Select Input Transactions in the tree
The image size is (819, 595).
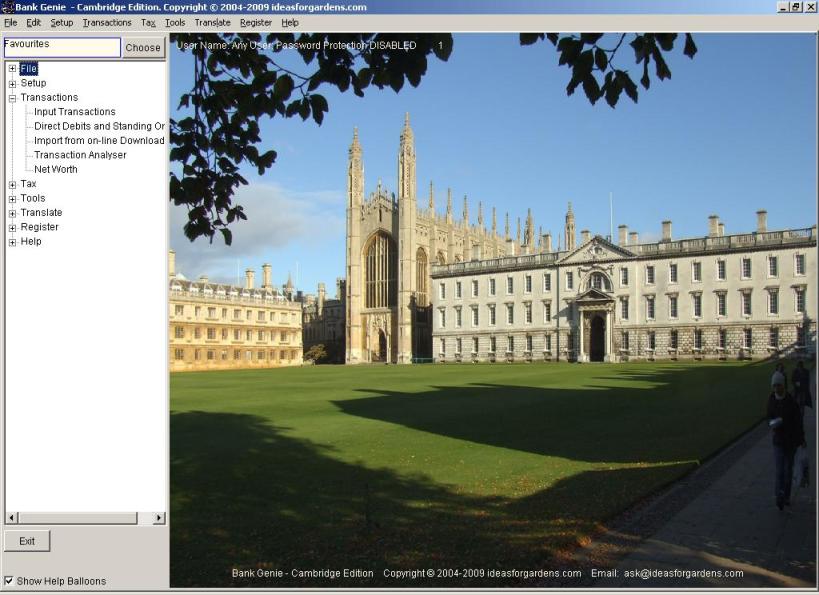coord(75,112)
